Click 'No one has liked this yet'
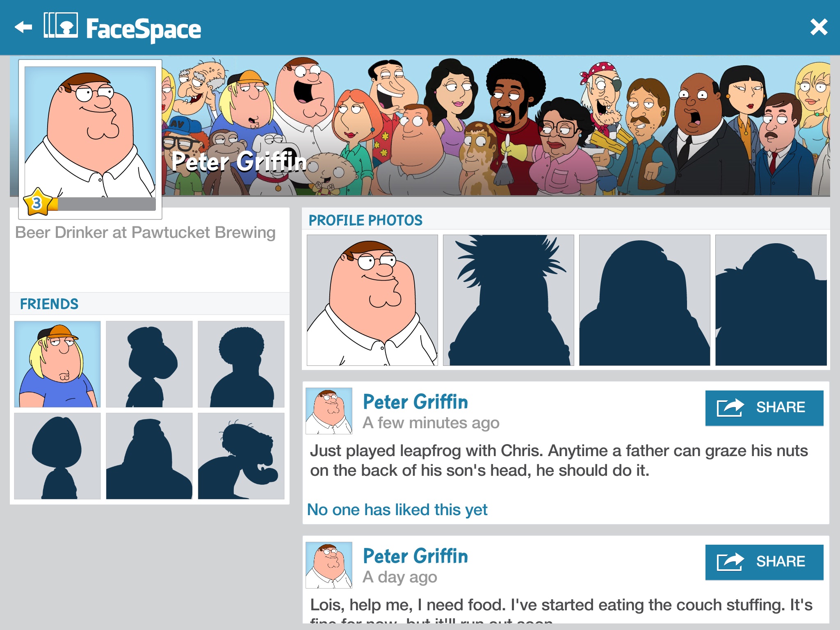The width and height of the screenshot is (840, 630). click(397, 510)
